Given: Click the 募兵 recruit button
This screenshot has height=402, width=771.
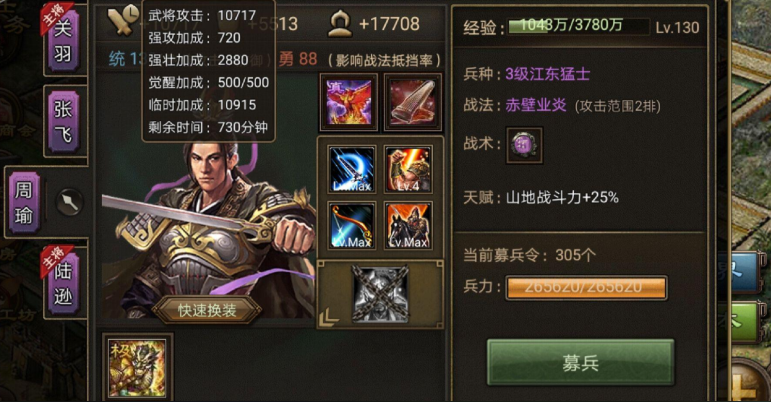Looking at the screenshot, I should pyautogui.click(x=580, y=363).
